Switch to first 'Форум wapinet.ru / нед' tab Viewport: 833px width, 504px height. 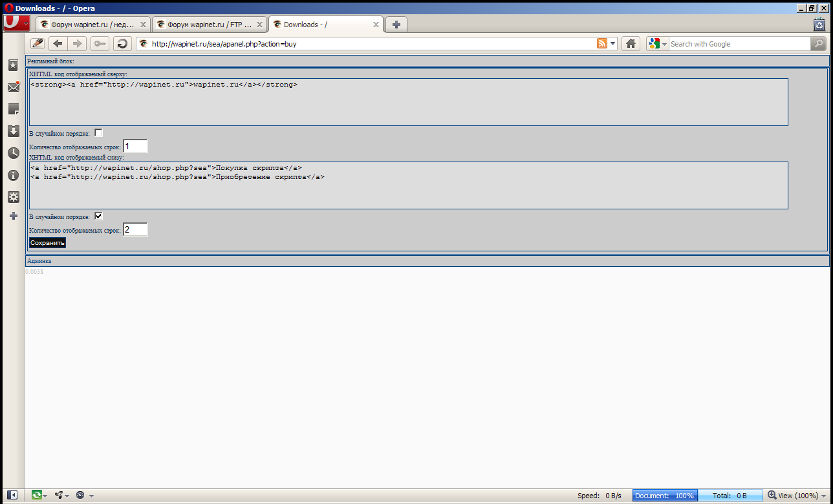[92, 25]
